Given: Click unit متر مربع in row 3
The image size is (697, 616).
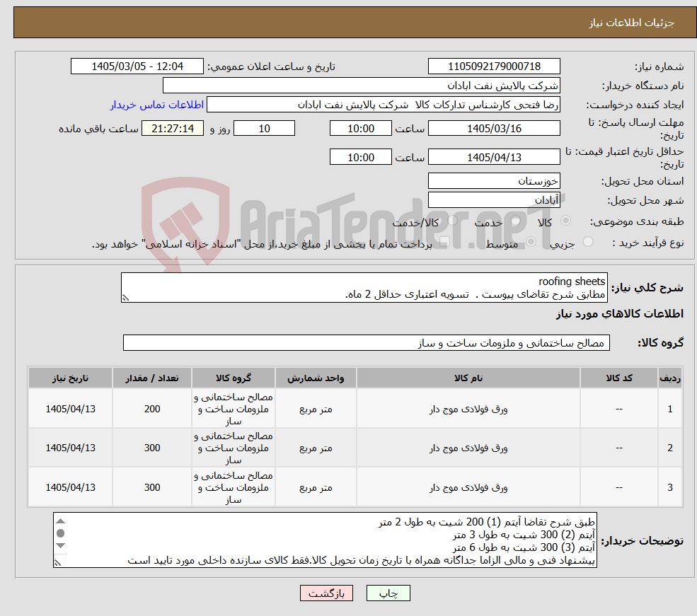Looking at the screenshot, I should coord(316,487).
